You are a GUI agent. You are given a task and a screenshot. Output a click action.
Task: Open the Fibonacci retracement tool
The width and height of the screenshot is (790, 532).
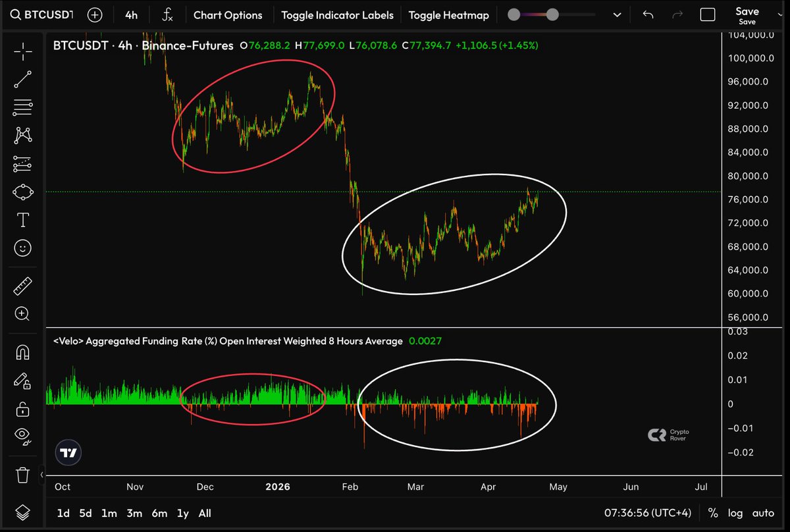[22, 107]
